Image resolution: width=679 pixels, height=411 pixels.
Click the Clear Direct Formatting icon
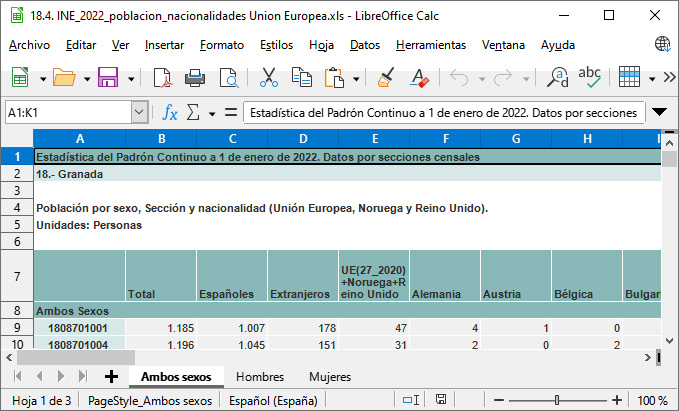click(420, 78)
